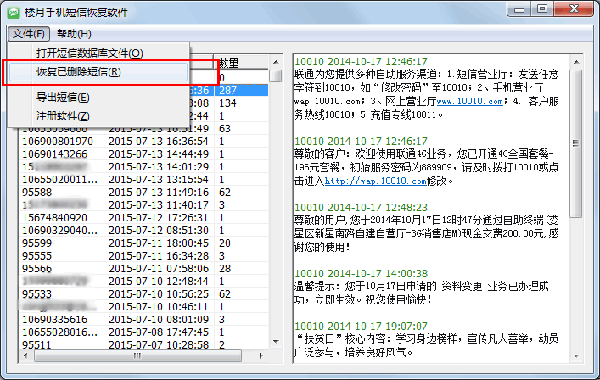Viewport: 600px width, 380px height.
Task: Open the 文件(F) menu
Action: pos(29,34)
